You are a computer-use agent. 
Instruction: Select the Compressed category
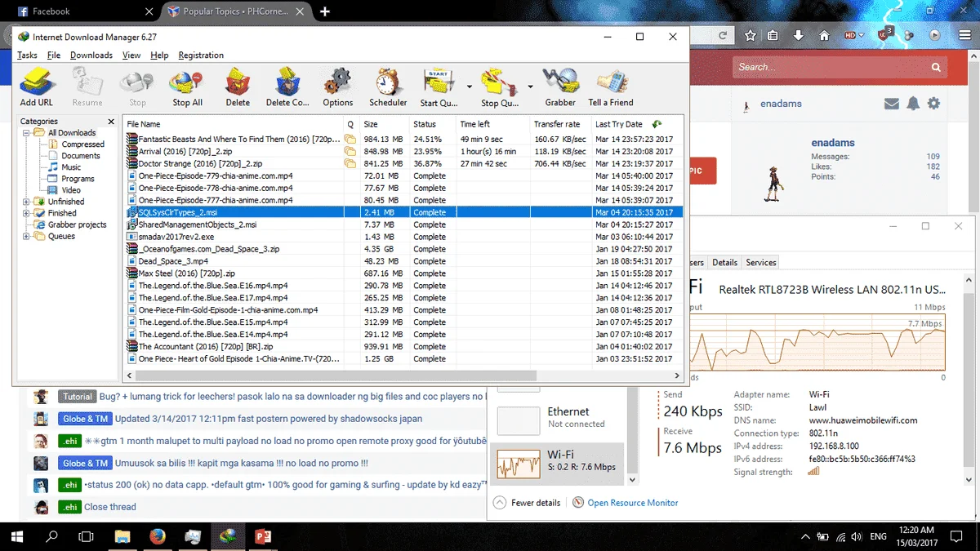(82, 144)
